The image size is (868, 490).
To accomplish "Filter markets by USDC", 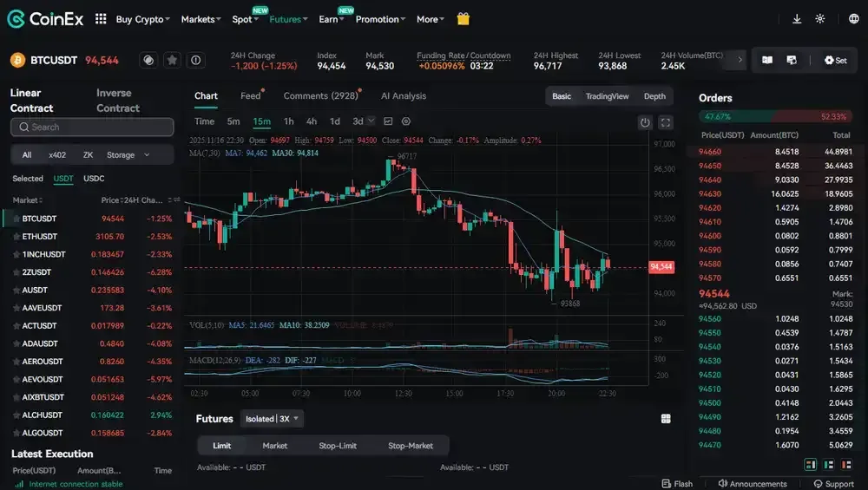I will click(x=94, y=179).
